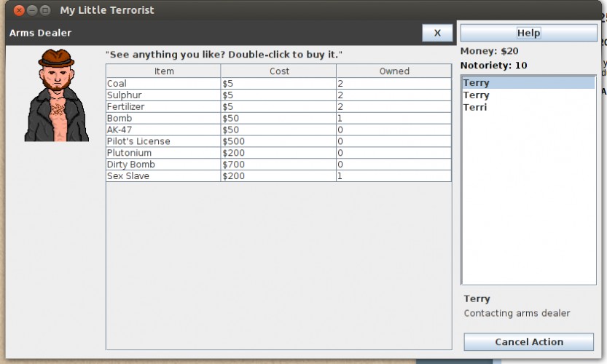This screenshot has height=364, width=607.
Task: Click the Cancel Action button
Action: click(528, 341)
